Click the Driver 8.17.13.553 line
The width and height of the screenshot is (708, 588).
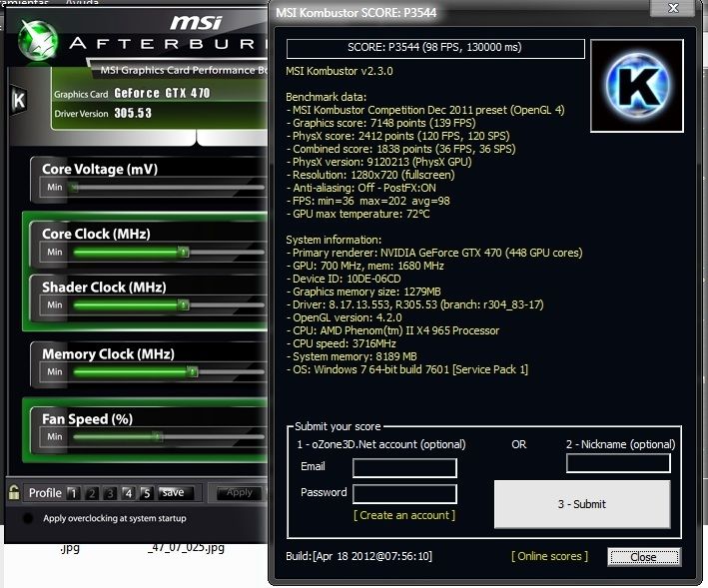tap(414, 305)
